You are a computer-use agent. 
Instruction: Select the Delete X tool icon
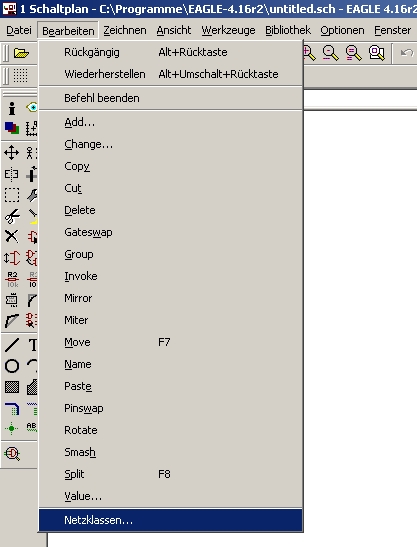point(12,237)
